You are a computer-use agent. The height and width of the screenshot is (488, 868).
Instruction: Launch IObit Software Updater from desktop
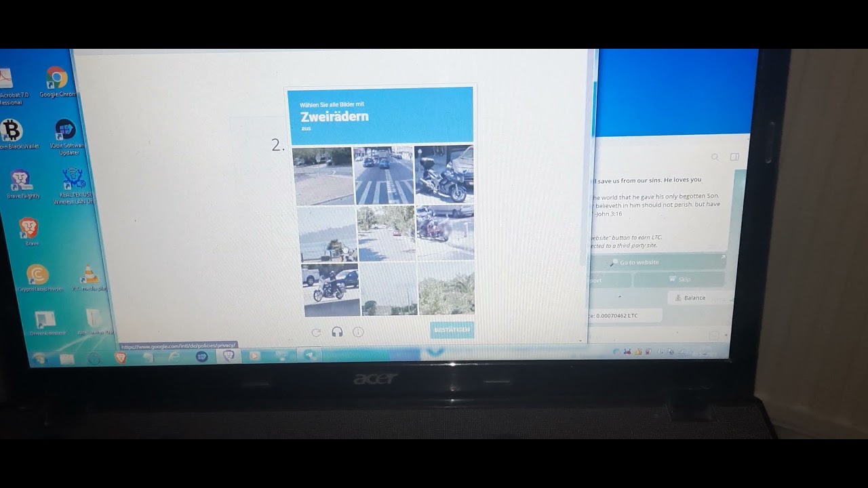tap(66, 137)
